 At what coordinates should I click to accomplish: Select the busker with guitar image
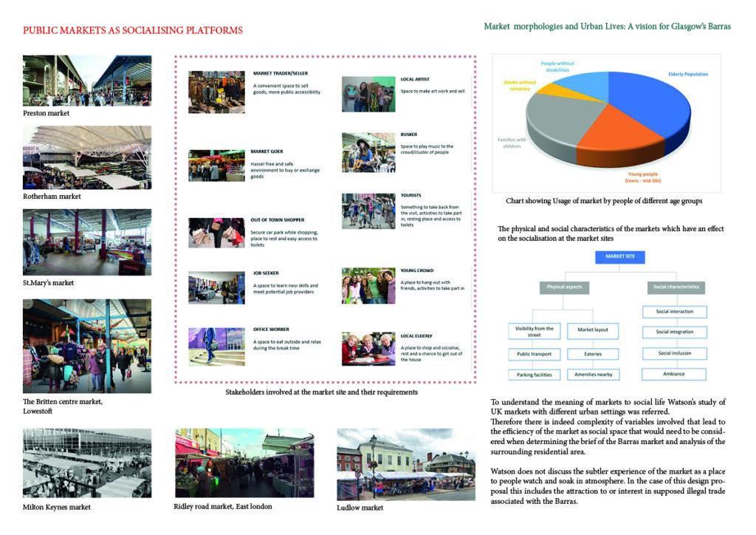(368, 151)
